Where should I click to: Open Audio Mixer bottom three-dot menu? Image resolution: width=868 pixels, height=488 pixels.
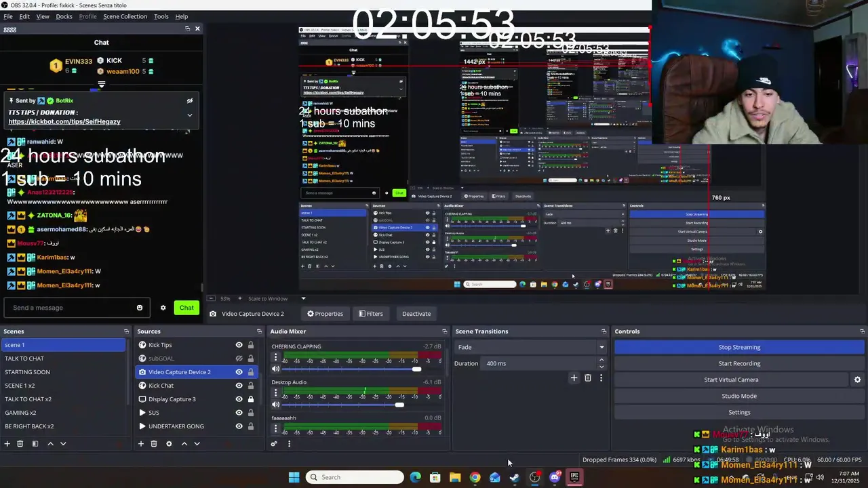pyautogui.click(x=289, y=444)
